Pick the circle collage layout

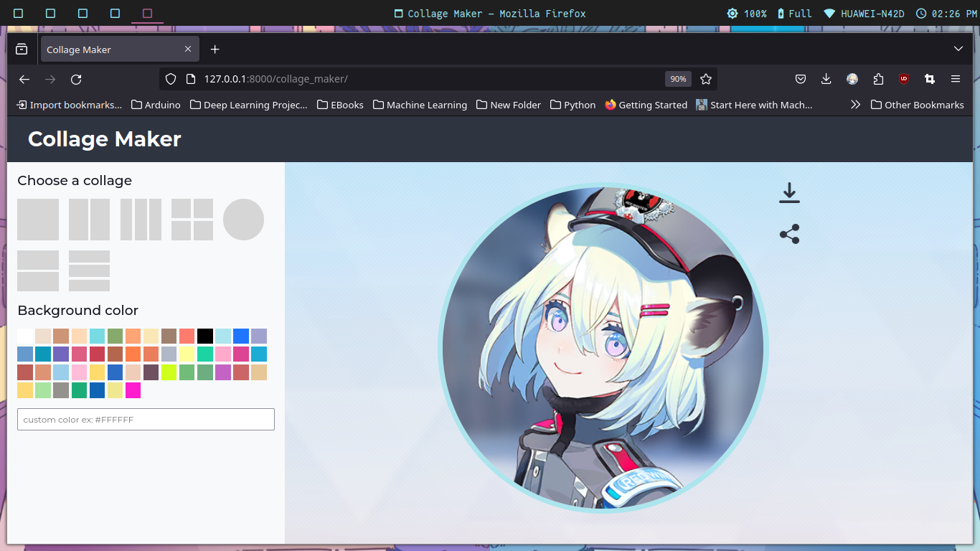coord(243,220)
